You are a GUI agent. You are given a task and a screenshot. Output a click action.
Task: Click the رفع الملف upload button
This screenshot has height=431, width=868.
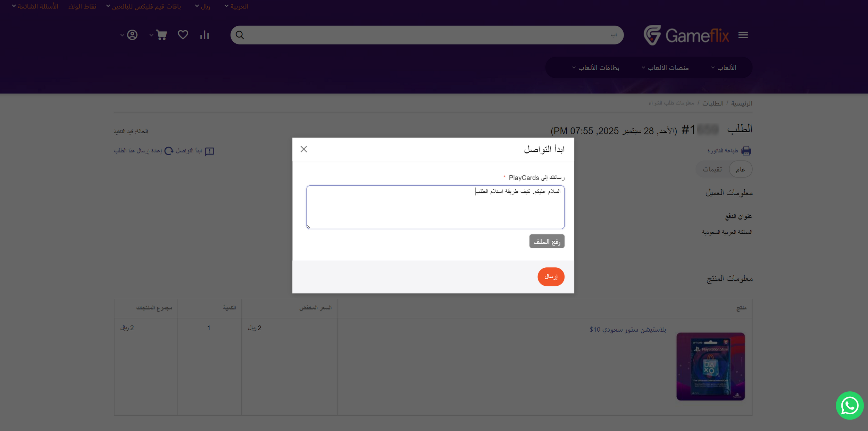tap(546, 241)
